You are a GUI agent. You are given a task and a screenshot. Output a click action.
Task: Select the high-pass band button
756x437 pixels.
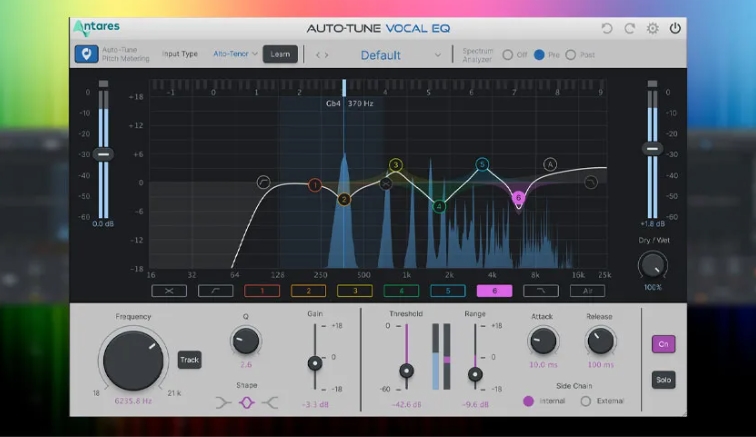point(216,291)
